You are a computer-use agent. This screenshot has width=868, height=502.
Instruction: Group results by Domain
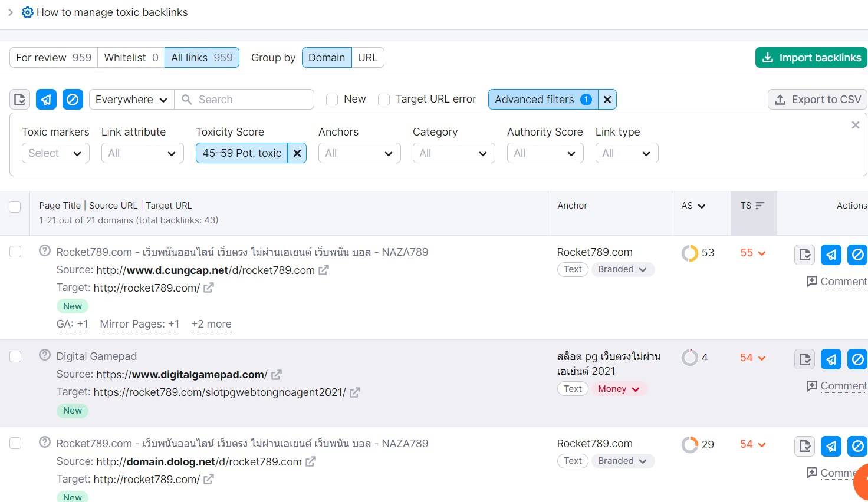327,58
